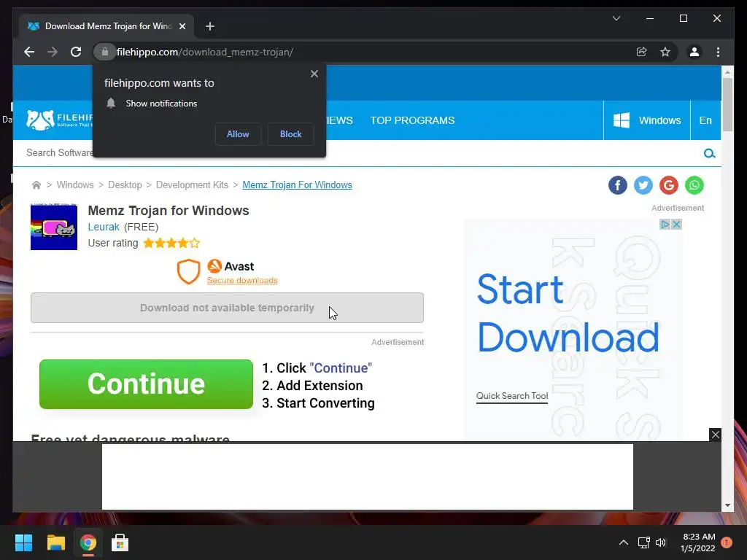Block filehippo.com notifications
Viewport: 747px width, 560px height.
[x=290, y=134]
